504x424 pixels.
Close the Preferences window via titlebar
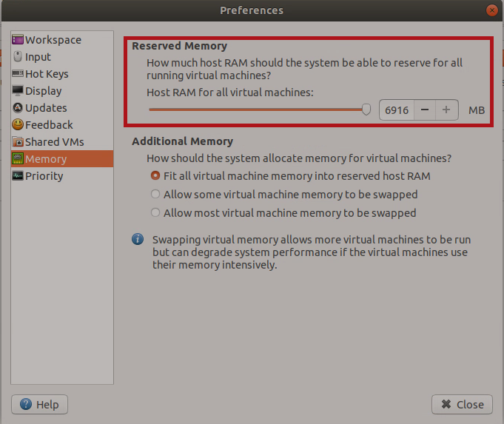(491, 10)
